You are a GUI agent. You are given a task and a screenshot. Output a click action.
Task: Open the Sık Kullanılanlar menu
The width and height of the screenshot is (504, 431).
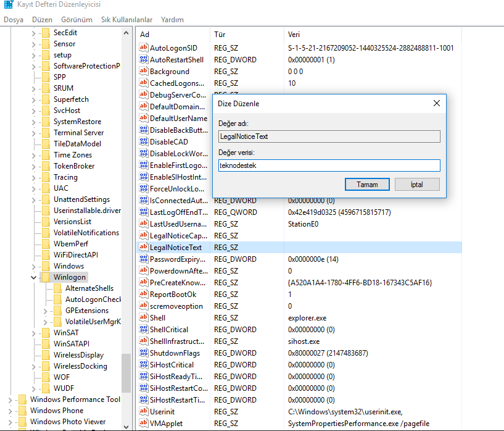click(126, 20)
